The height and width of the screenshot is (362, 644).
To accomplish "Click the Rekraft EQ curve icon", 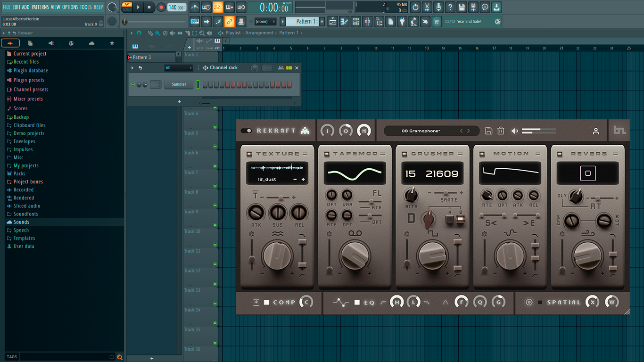I will (x=340, y=302).
